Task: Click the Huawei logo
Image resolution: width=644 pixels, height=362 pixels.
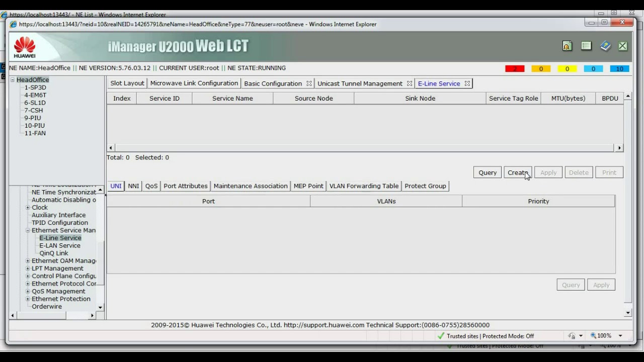Action: tap(25, 47)
